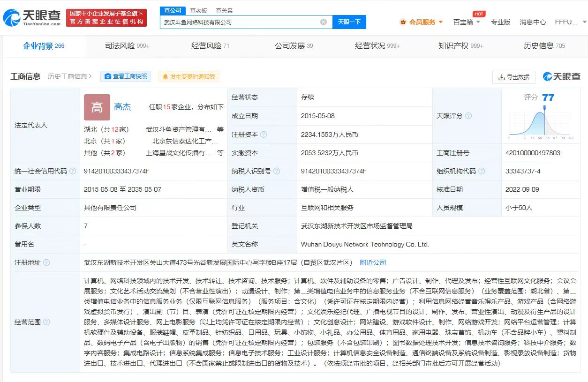
Task: Click the download icon in 导出数据
Action: pos(502,77)
